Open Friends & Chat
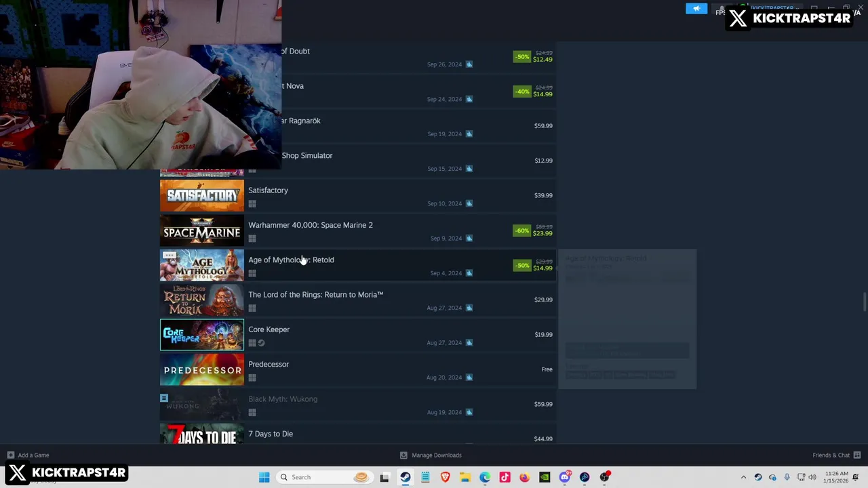Image resolution: width=868 pixels, height=488 pixels. [831, 455]
